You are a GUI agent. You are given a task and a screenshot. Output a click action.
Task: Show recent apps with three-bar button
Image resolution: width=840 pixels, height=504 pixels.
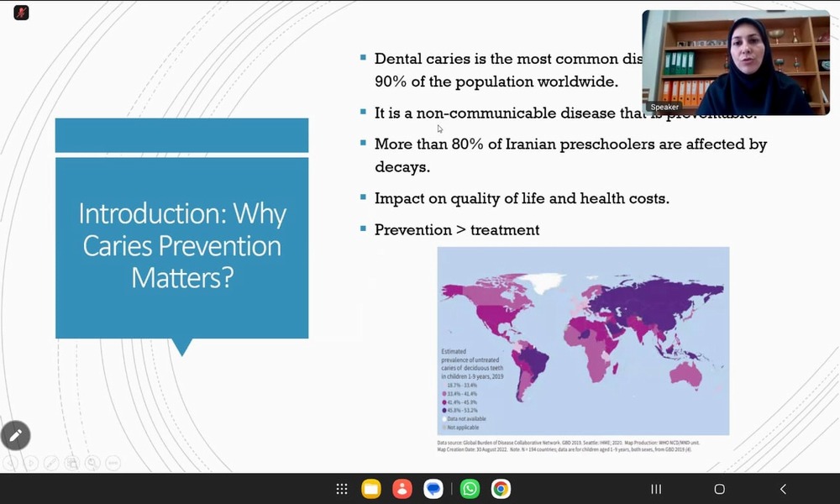pyautogui.click(x=656, y=489)
